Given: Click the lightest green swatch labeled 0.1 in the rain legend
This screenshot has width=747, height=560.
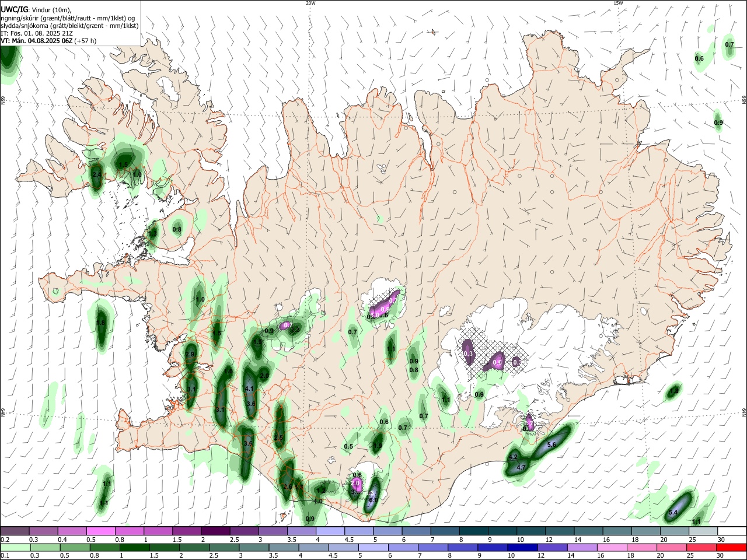Looking at the screenshot, I should coord(15,547).
